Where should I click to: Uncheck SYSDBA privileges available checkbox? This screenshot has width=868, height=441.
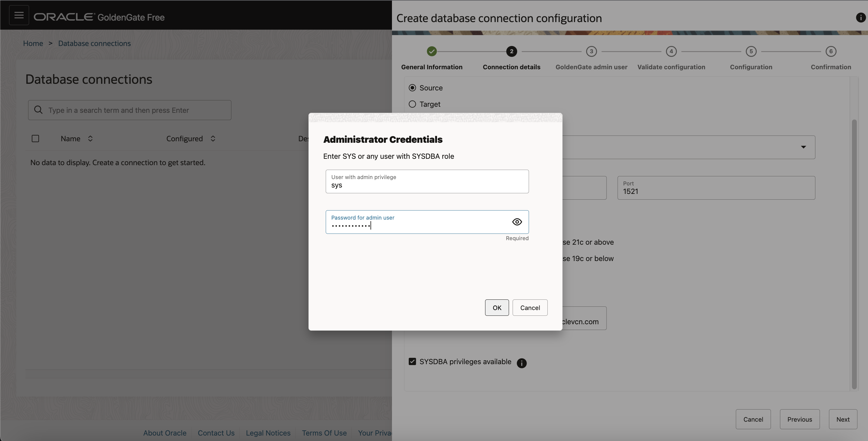pos(412,361)
